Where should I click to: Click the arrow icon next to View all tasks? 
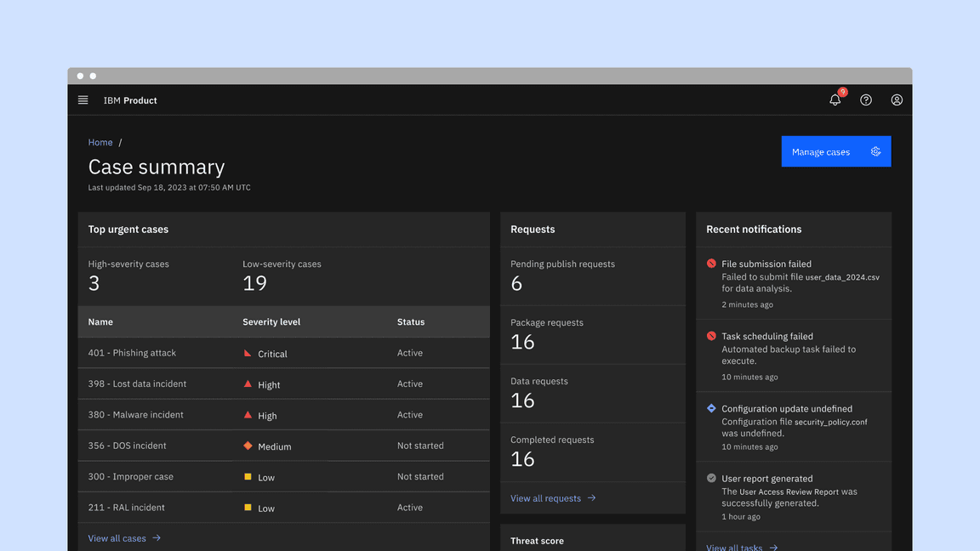tap(772, 548)
